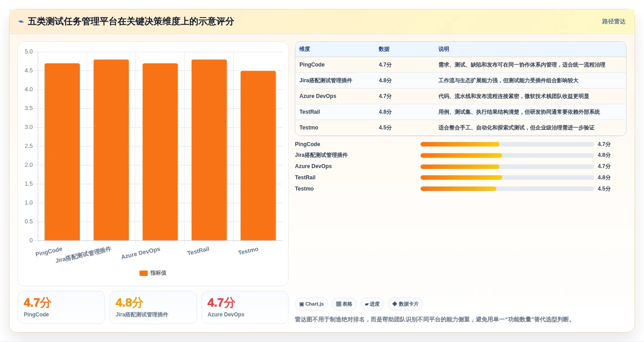Click the 进度 tag
This screenshot has width=644, height=342.
(x=372, y=304)
